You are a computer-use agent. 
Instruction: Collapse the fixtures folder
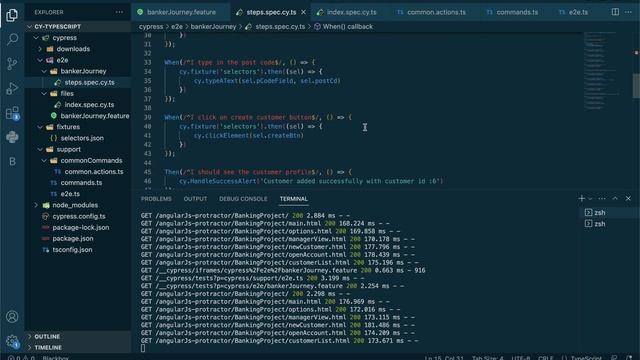pyautogui.click(x=78, y=127)
